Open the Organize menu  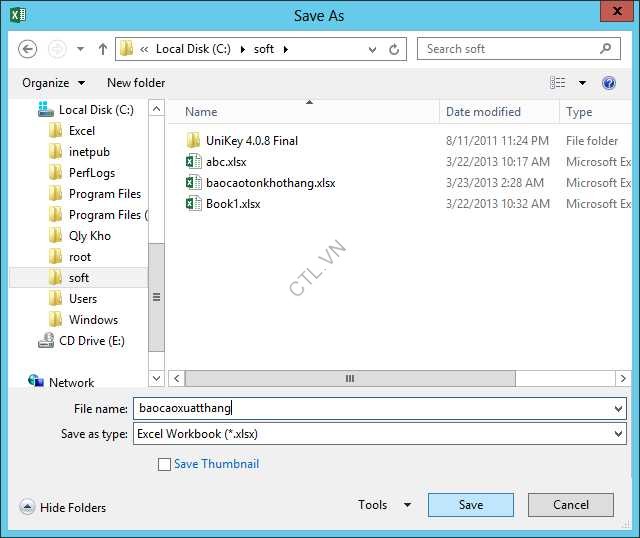click(x=53, y=83)
